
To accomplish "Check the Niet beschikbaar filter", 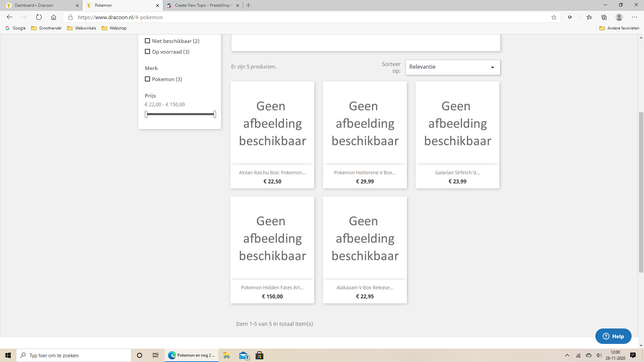I will pyautogui.click(x=147, y=41).
